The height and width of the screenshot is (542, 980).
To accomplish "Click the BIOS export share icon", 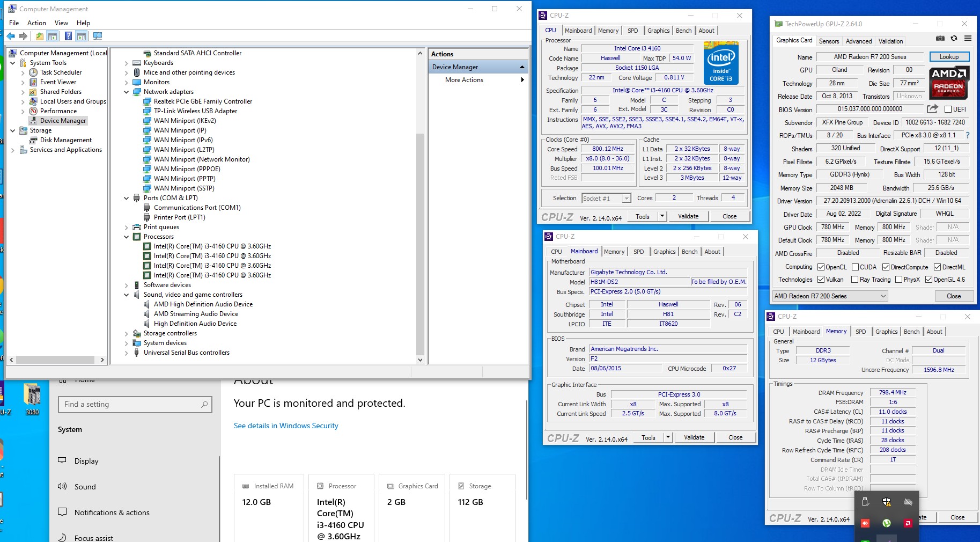I will tap(932, 109).
